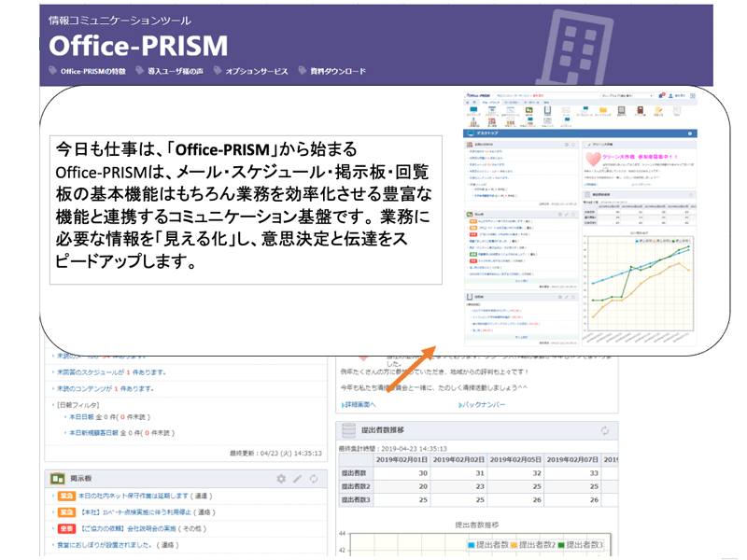Open 本日日報 全 0 件 link
Viewport: 747px width, 560px height.
coord(109,417)
